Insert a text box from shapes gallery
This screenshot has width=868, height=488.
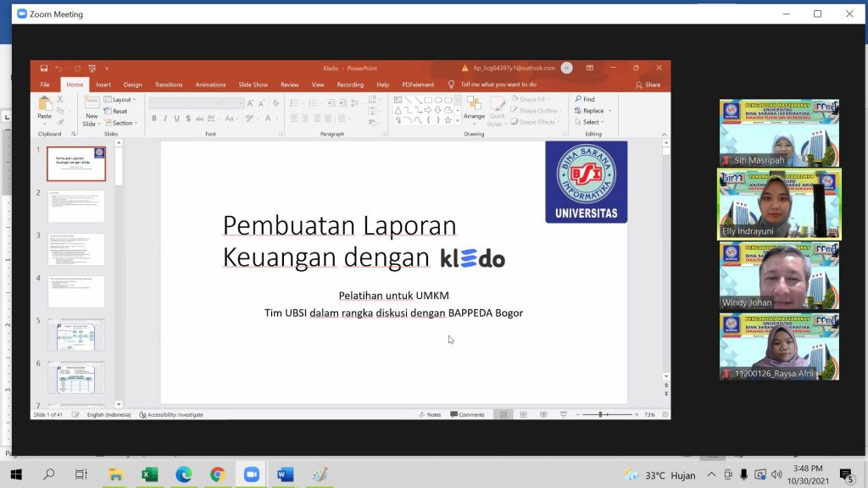coord(398,100)
